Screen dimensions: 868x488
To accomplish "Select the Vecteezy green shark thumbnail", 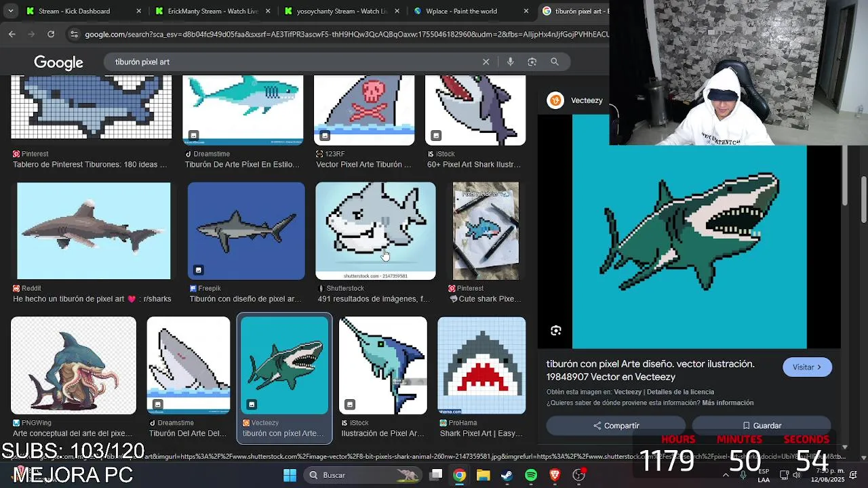I will [284, 365].
